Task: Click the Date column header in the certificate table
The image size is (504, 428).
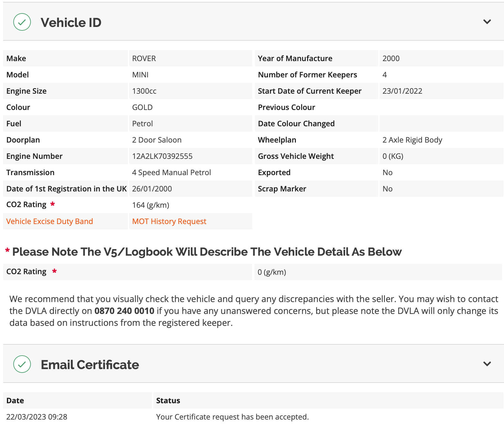Action: [x=15, y=400]
